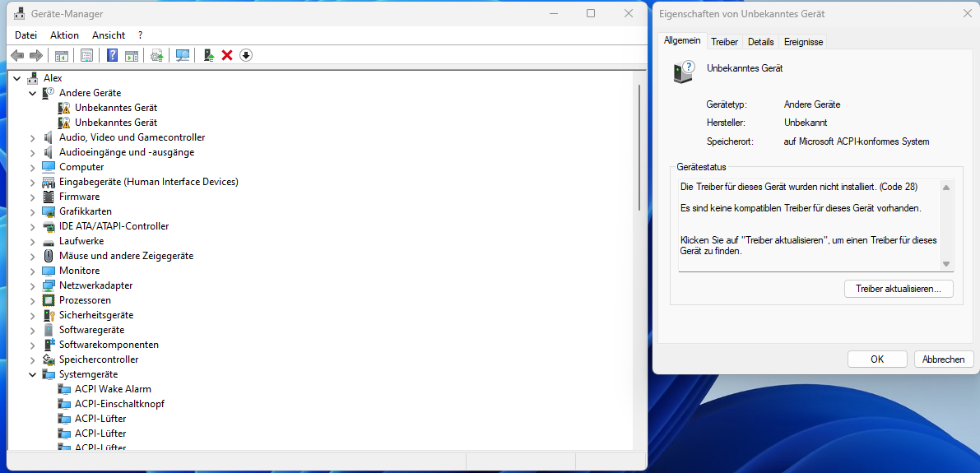
Task: Click the Sicherheitsgeräte key icon
Action: click(x=49, y=315)
